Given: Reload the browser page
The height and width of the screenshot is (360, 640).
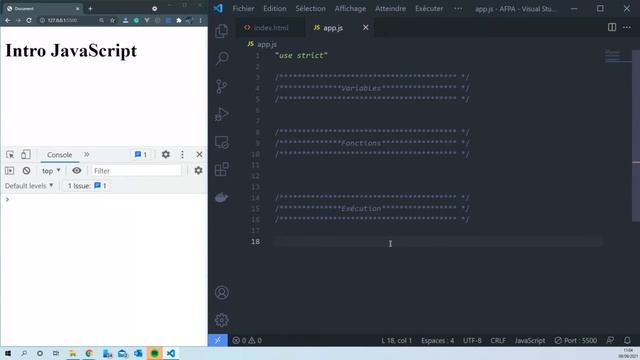Looking at the screenshot, I should (x=29, y=20).
